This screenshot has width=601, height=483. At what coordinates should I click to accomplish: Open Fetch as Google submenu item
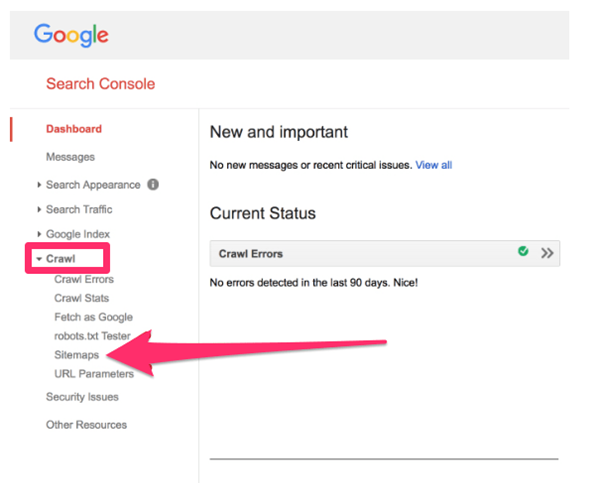pyautogui.click(x=94, y=317)
